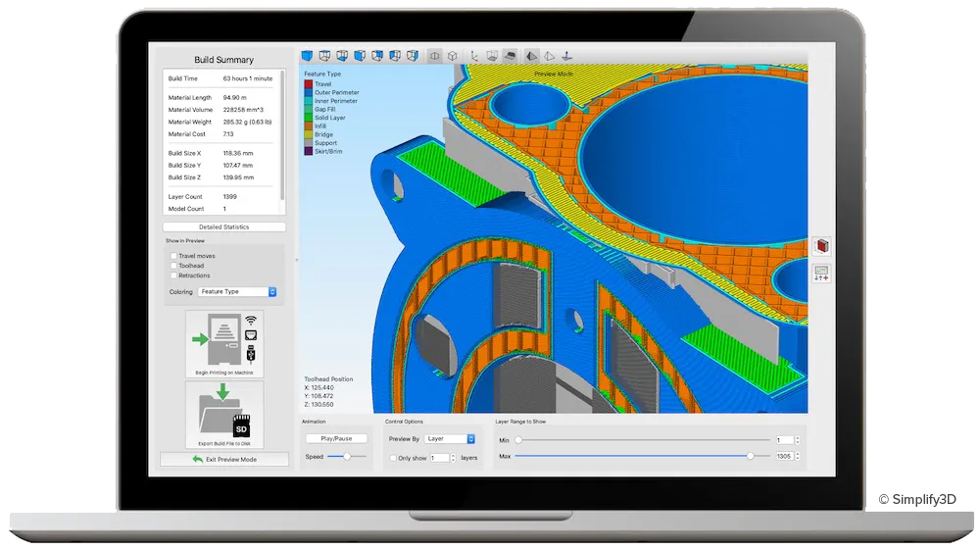Click the Max layer value field showing 1305

coord(784,456)
